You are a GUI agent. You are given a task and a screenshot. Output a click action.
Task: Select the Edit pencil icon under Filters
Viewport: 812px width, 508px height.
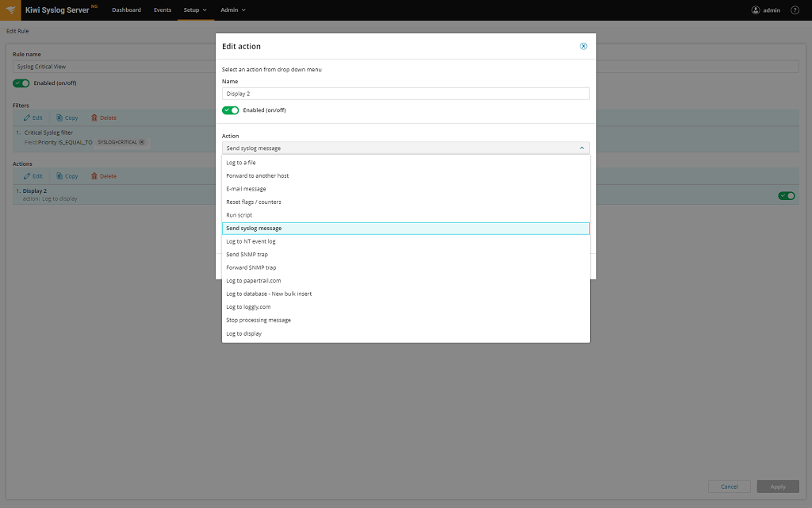point(32,117)
